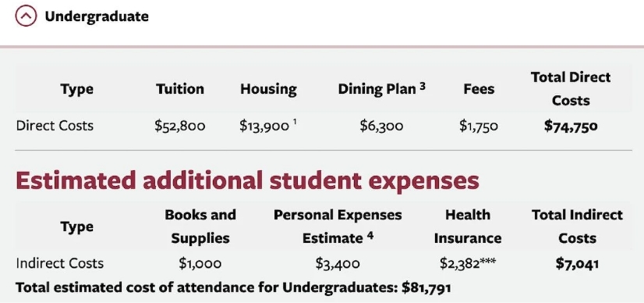Screen dimensions: 644x303
Task: Click the $52,800 tuition amount
Action: click(180, 126)
